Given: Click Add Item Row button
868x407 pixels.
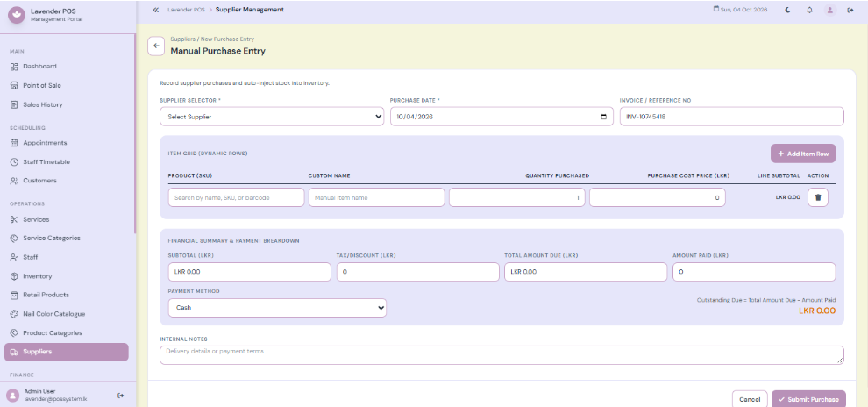Looking at the screenshot, I should [x=802, y=154].
